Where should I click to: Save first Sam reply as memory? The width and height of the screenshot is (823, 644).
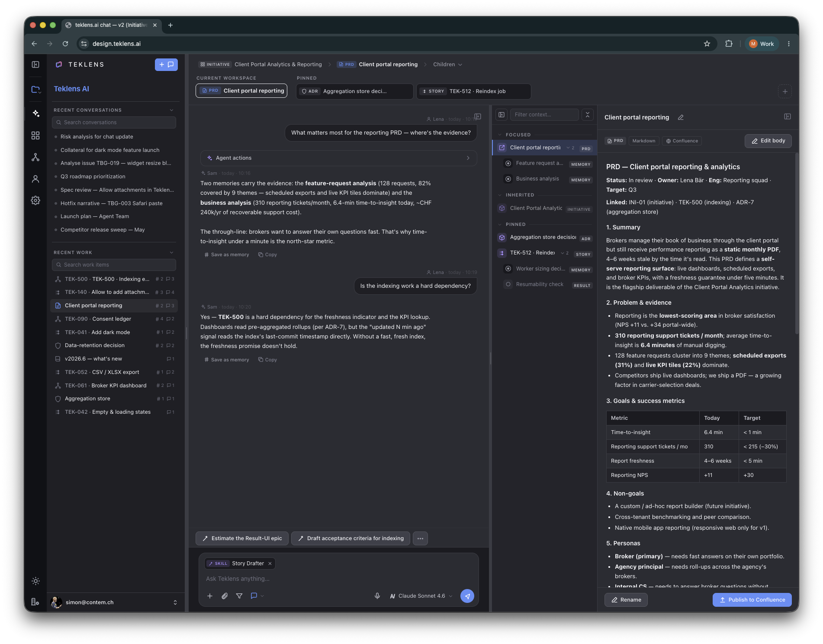pyautogui.click(x=227, y=255)
